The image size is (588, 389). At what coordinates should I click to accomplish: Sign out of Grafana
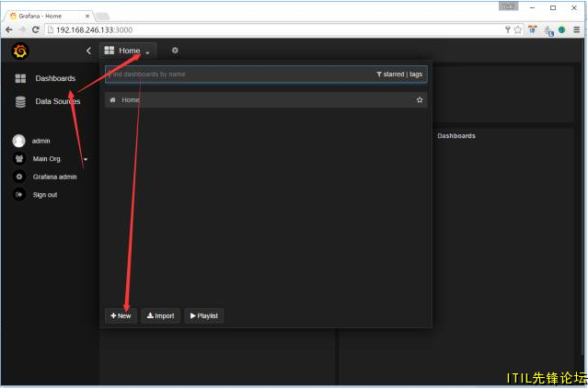44,195
